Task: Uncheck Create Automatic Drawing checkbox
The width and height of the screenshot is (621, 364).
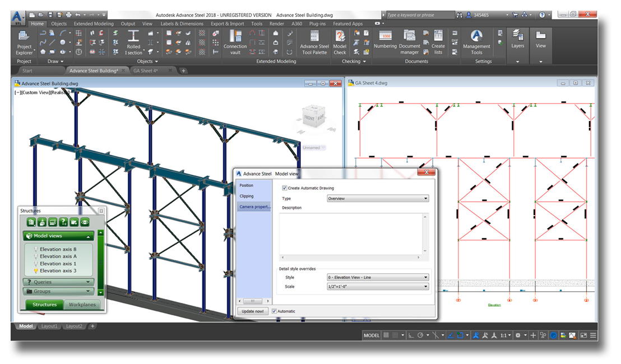Action: [285, 188]
